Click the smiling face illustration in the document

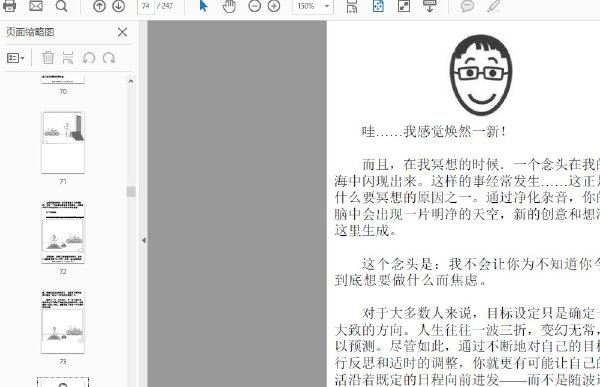point(481,75)
